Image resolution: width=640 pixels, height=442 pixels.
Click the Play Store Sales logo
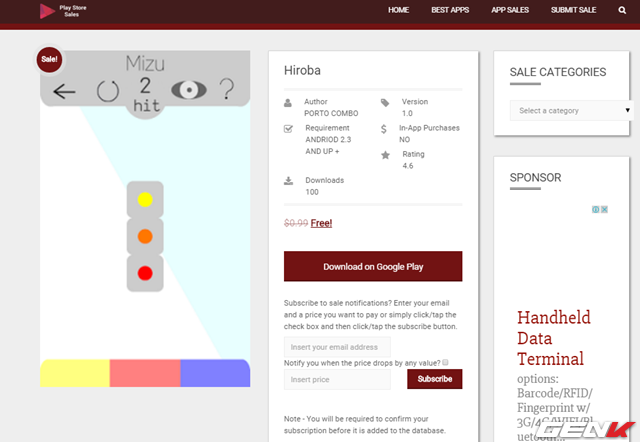(x=60, y=11)
